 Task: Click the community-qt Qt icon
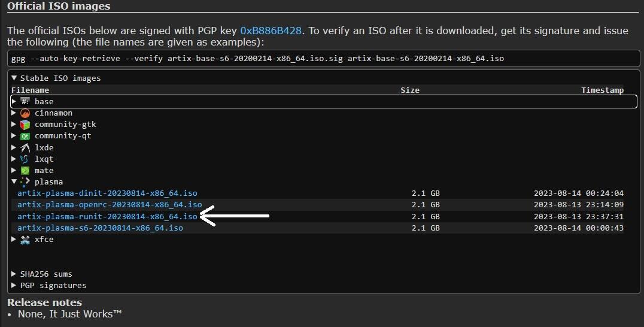(x=25, y=136)
